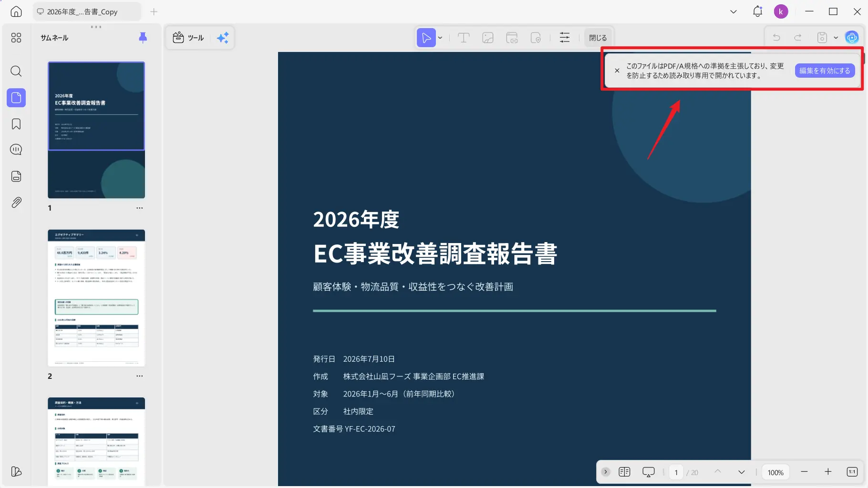Expand the selection tool dropdown arrow

[x=440, y=38]
